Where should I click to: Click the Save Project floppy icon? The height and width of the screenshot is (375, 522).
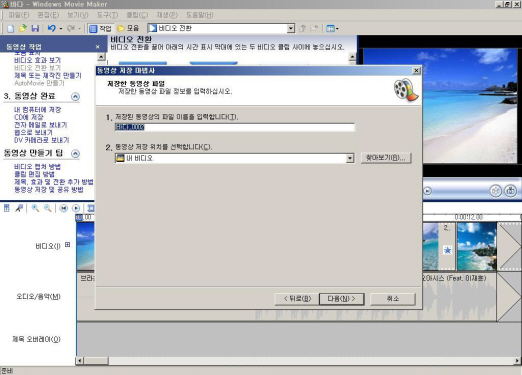tap(35, 29)
